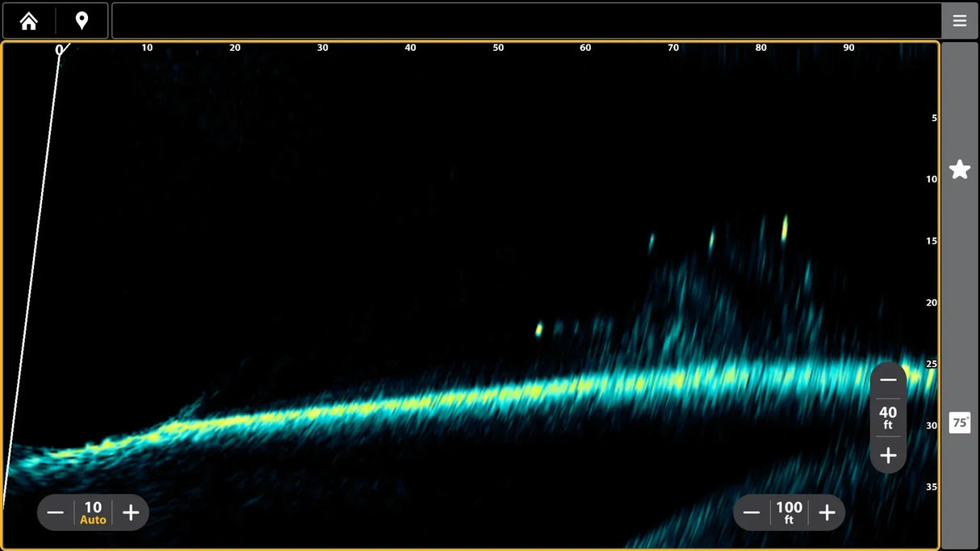Select the "40 ft" depth range value
The image size is (980, 551).
point(887,417)
